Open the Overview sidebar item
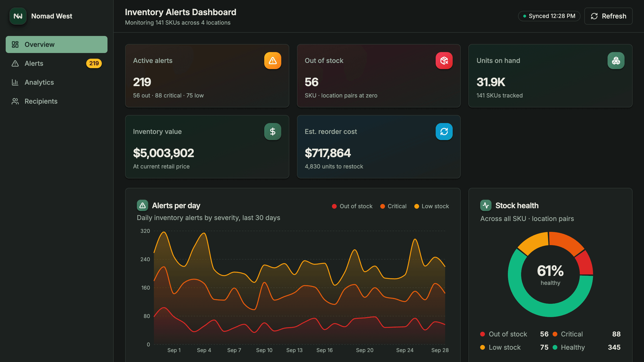The image size is (644, 362). (x=57, y=44)
